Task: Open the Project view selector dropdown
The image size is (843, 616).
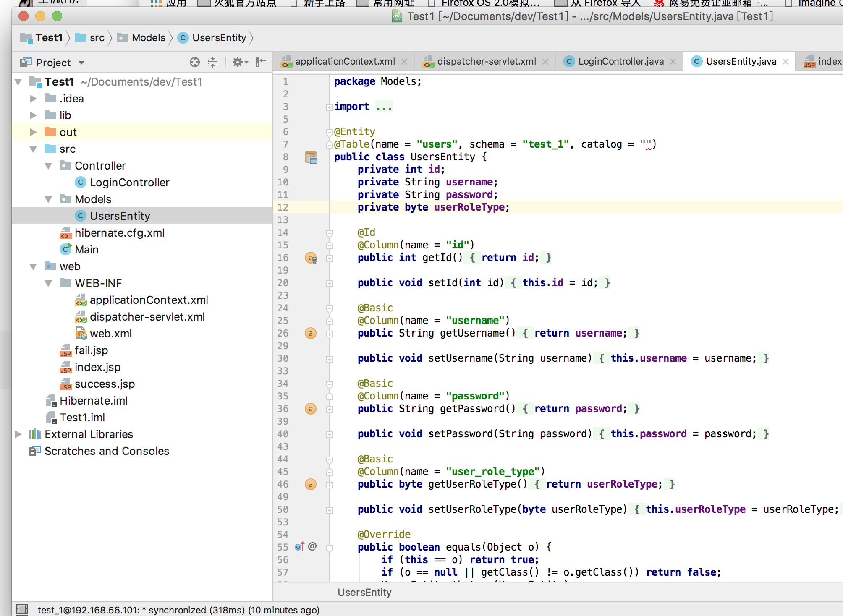Action: [x=81, y=63]
